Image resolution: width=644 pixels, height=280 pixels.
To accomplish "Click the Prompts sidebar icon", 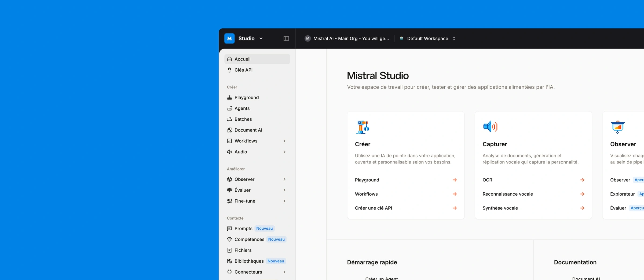I will 229,229.
